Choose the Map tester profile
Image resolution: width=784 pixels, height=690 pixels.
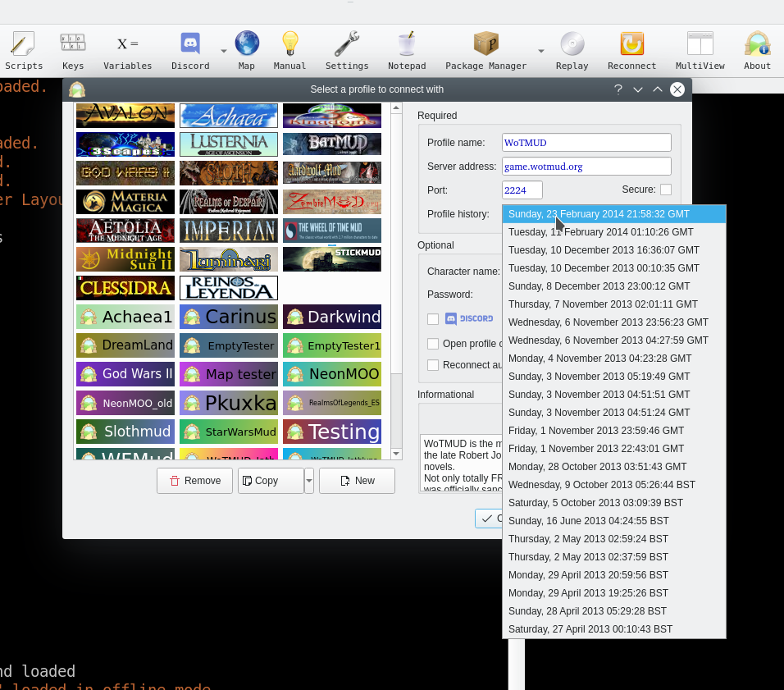point(229,374)
